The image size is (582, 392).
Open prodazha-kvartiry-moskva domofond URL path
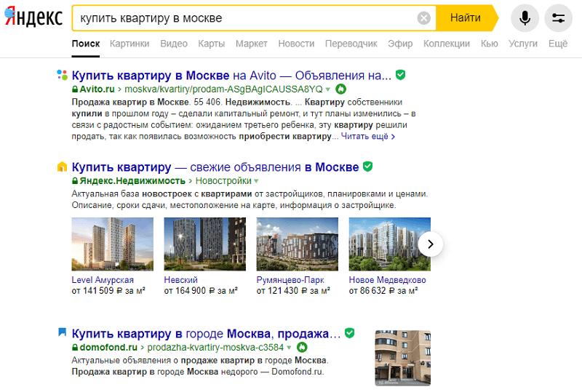(215, 348)
